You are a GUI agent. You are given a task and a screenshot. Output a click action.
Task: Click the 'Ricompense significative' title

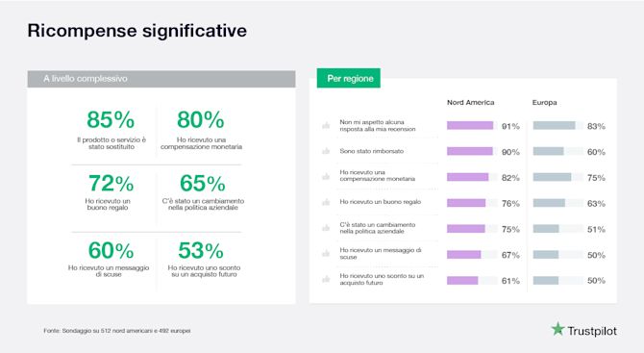137,31
